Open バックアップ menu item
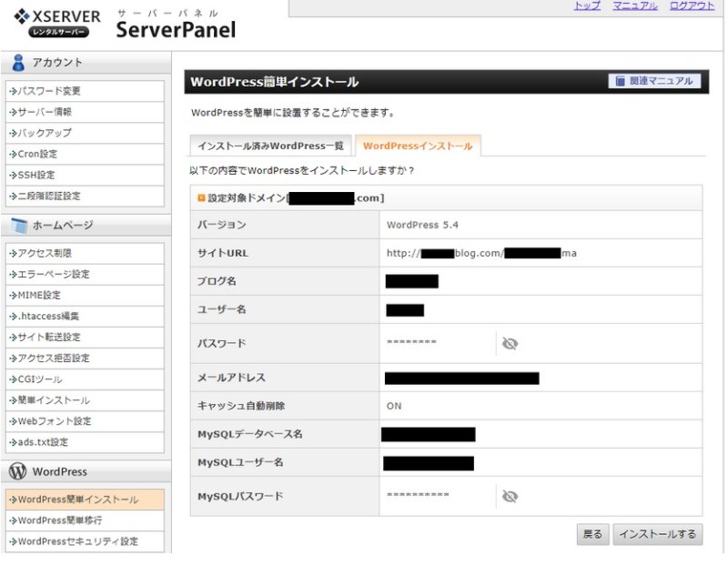The image size is (728, 576). [x=85, y=133]
